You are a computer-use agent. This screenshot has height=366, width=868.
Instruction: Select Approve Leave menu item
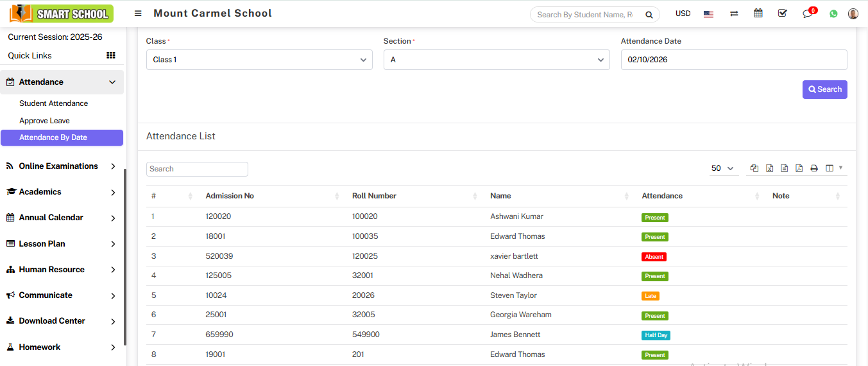coord(44,121)
